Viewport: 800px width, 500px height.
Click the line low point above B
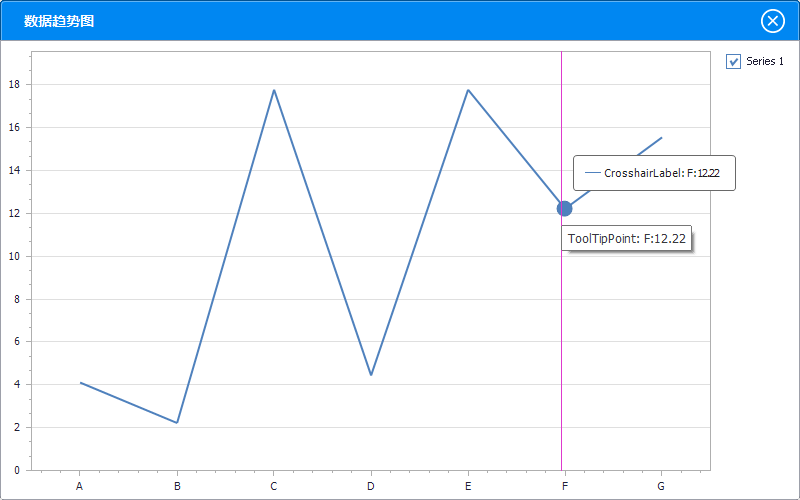177,422
